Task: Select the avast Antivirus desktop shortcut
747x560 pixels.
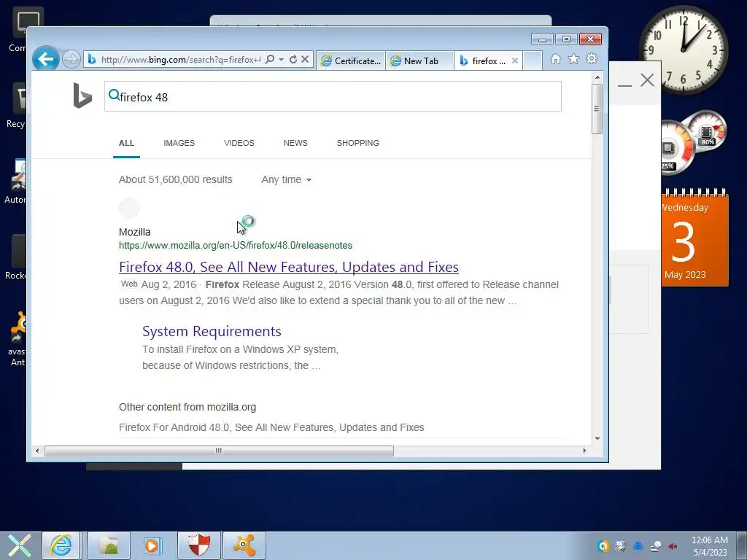Action: pos(18,338)
